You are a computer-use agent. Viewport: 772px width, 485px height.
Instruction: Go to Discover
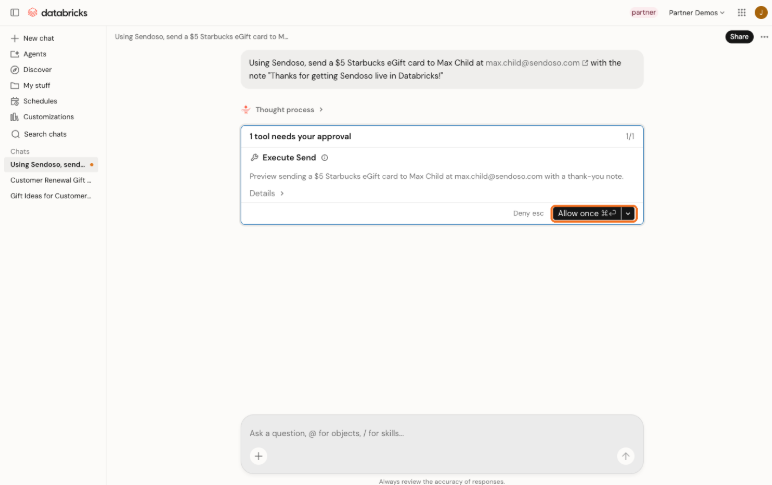(31, 69)
